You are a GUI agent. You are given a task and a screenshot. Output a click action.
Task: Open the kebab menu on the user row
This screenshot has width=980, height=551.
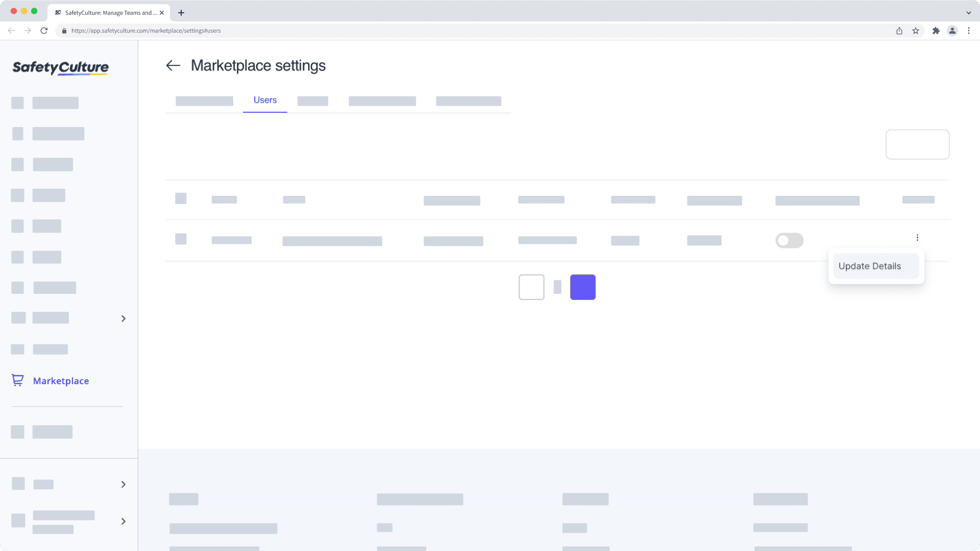pos(917,237)
